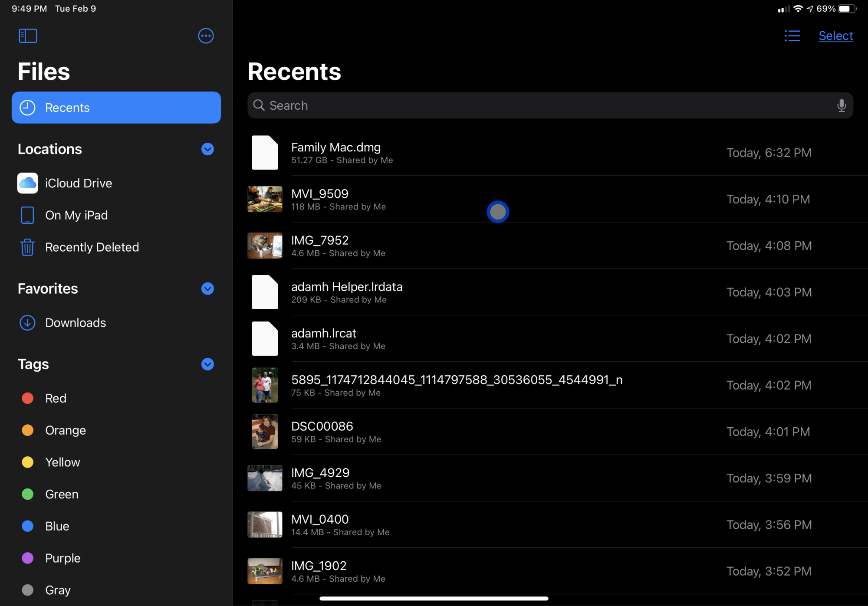This screenshot has width=868, height=606.
Task: Open On My iPad location
Action: point(76,215)
